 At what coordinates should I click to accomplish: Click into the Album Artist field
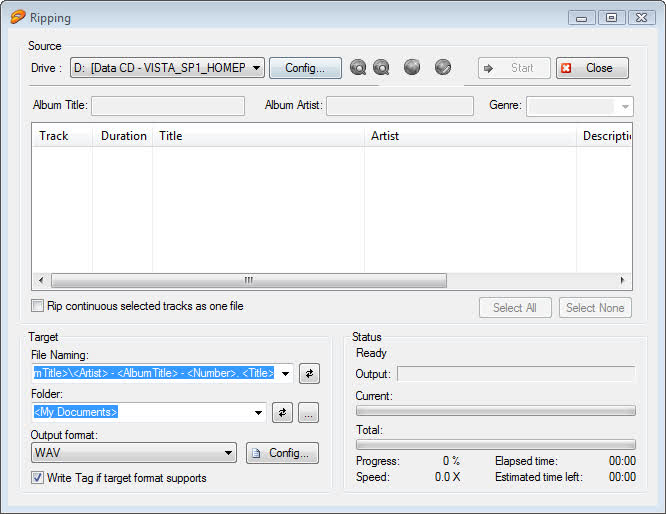coord(400,106)
